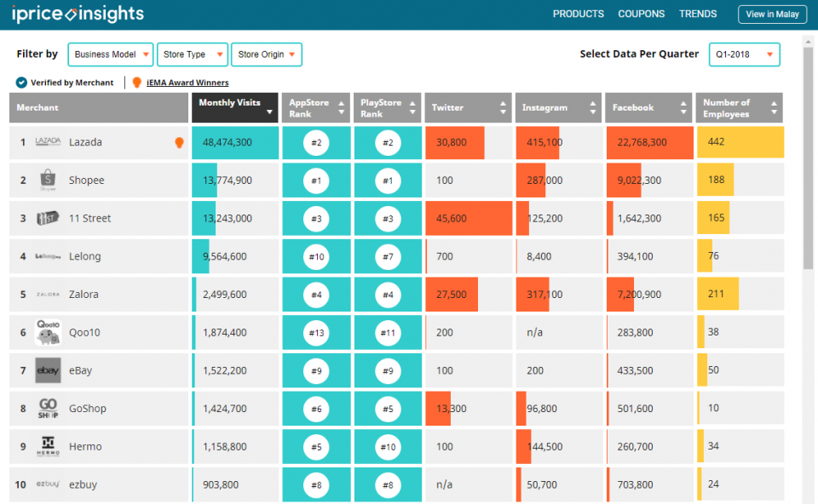The height and width of the screenshot is (504, 818).
Task: Click the Merchant column header
Action: point(99,108)
